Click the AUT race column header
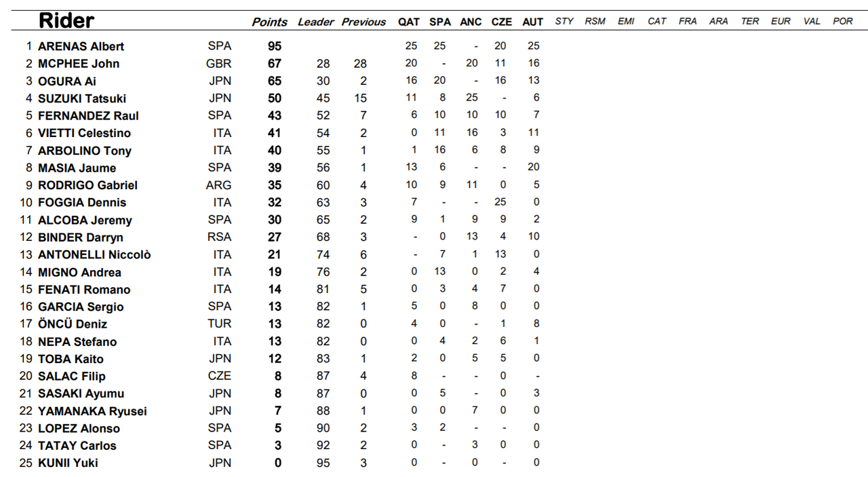 (x=533, y=22)
